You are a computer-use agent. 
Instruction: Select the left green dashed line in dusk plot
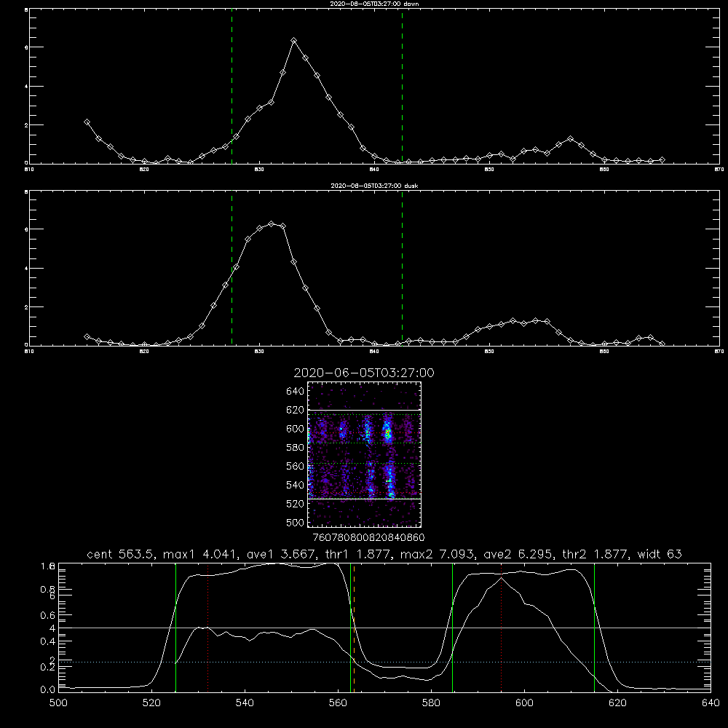click(232, 269)
